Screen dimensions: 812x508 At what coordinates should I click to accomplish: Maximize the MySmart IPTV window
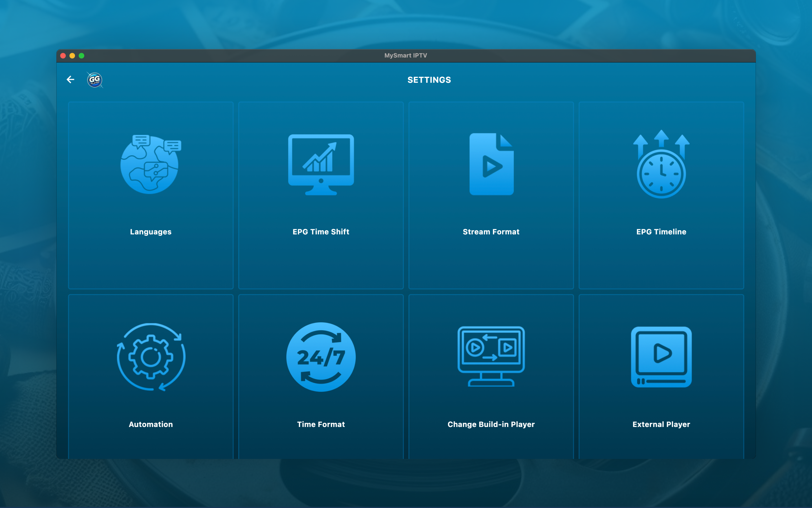click(x=81, y=56)
